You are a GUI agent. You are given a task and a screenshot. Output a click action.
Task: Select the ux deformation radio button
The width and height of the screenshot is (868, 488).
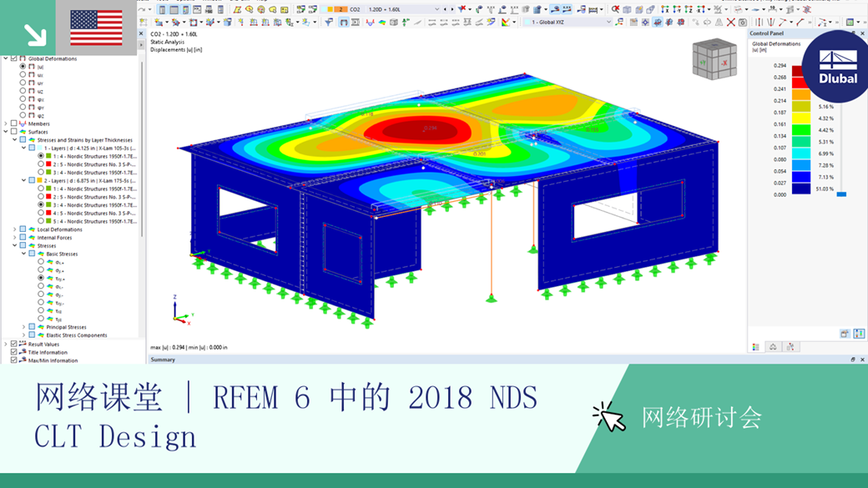point(23,75)
